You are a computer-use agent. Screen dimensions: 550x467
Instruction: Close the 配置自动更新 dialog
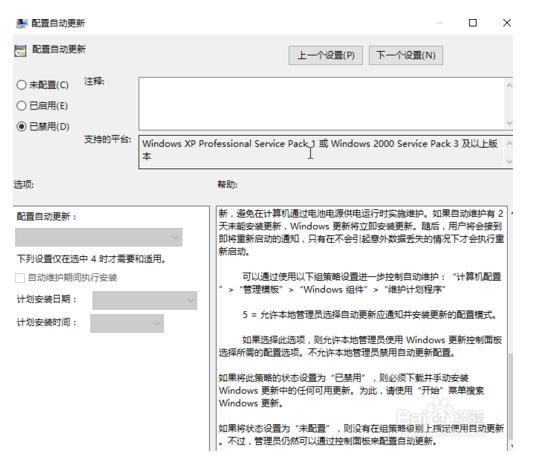(x=507, y=23)
